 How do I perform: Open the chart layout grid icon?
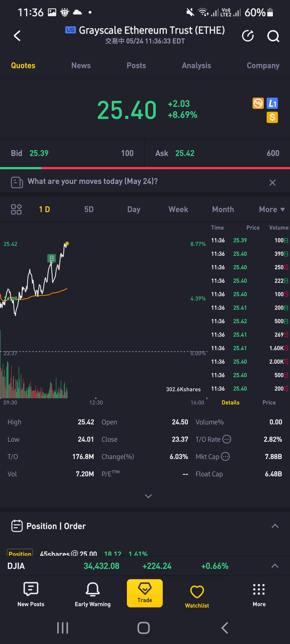pos(16,209)
